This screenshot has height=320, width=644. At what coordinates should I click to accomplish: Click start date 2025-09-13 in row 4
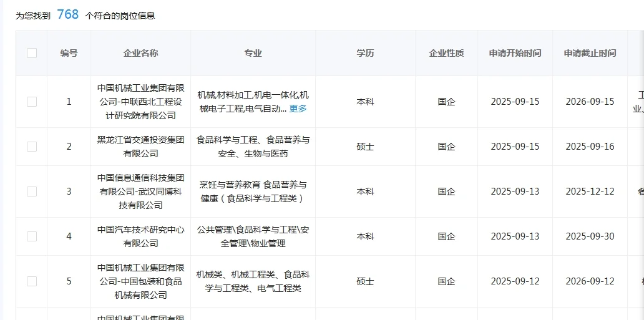pyautogui.click(x=515, y=236)
